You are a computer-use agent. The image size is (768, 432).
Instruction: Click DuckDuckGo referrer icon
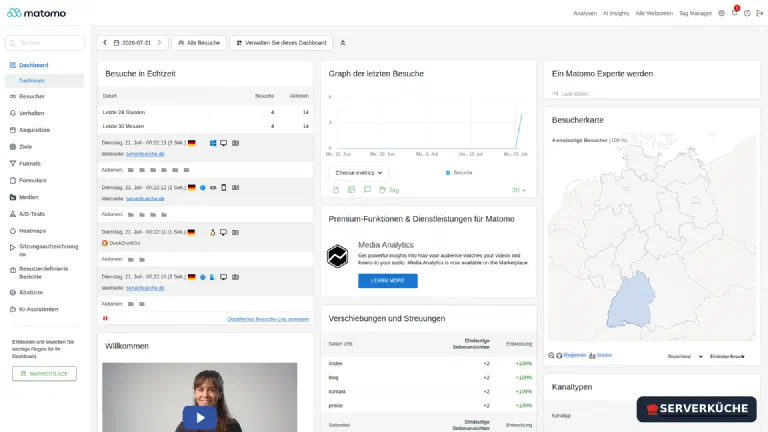coord(104,243)
